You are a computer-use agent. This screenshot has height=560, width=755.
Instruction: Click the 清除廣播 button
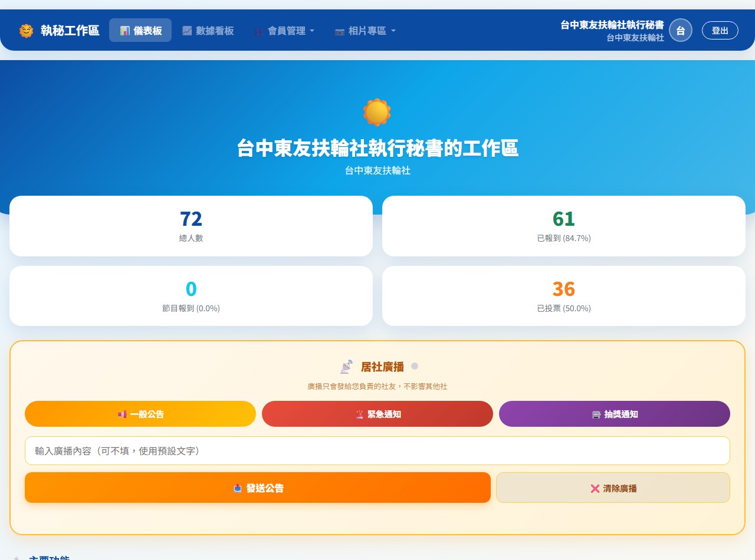[613, 488]
